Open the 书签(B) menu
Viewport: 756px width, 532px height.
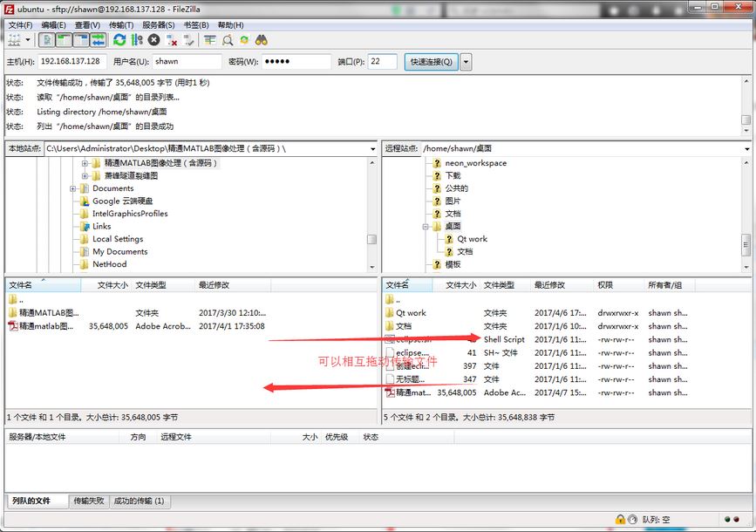pyautogui.click(x=195, y=25)
